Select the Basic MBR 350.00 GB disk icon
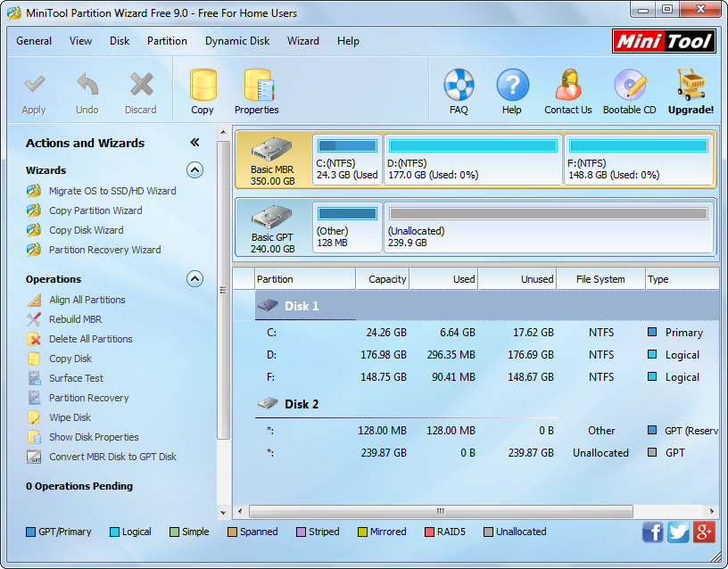The width and height of the screenshot is (728, 569). click(272, 150)
